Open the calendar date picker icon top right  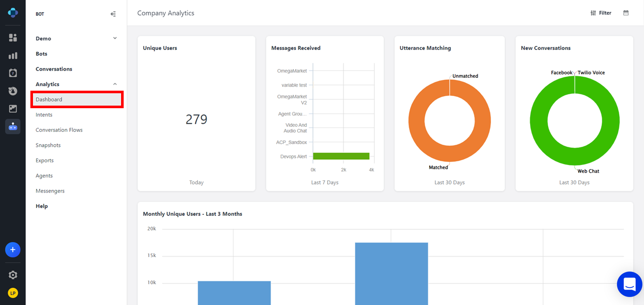coord(625,12)
